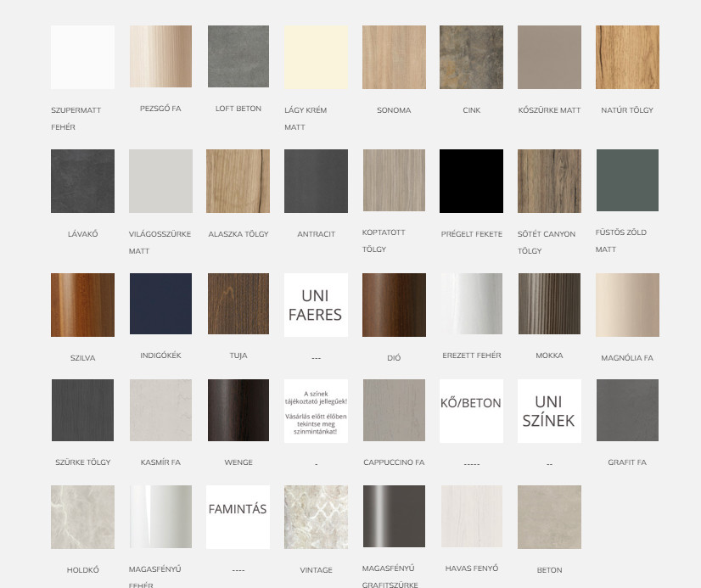The width and height of the screenshot is (701, 588).
Task: Click the Holdkő marble swatch
Action: [x=82, y=517]
